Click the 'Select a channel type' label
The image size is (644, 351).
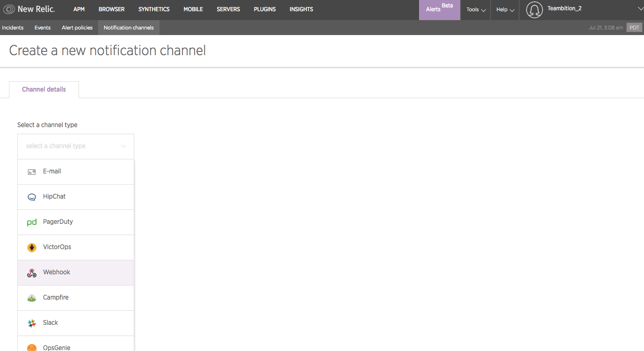47,125
